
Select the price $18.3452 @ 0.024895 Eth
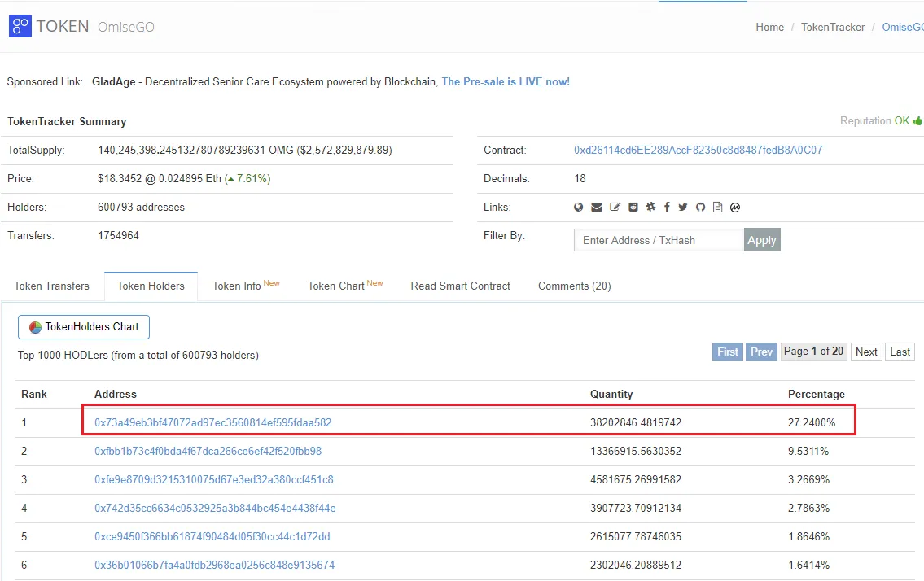160,178
